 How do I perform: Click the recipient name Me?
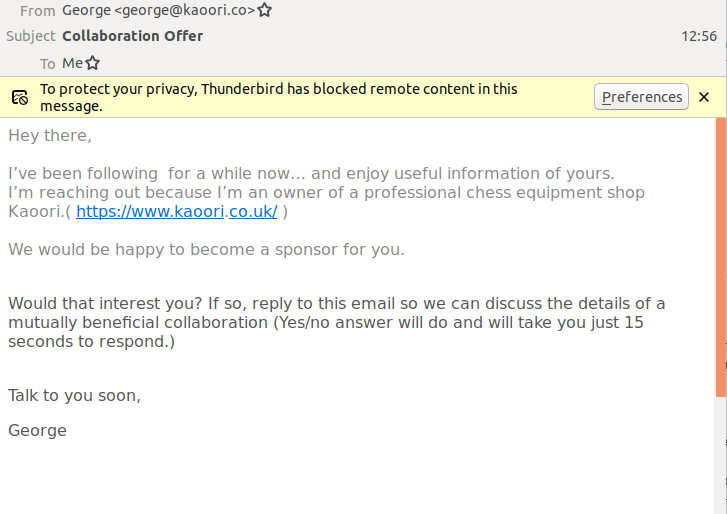coord(72,63)
